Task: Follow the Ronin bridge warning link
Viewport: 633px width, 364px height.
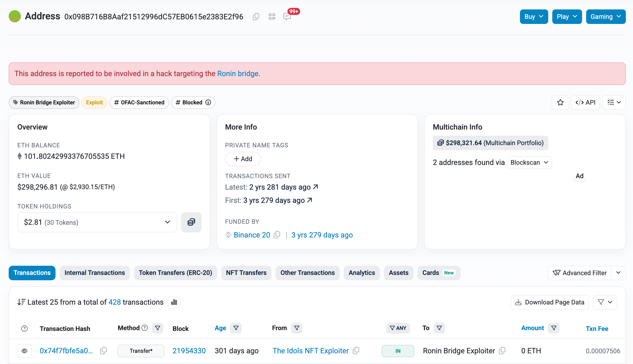Action: click(x=238, y=74)
